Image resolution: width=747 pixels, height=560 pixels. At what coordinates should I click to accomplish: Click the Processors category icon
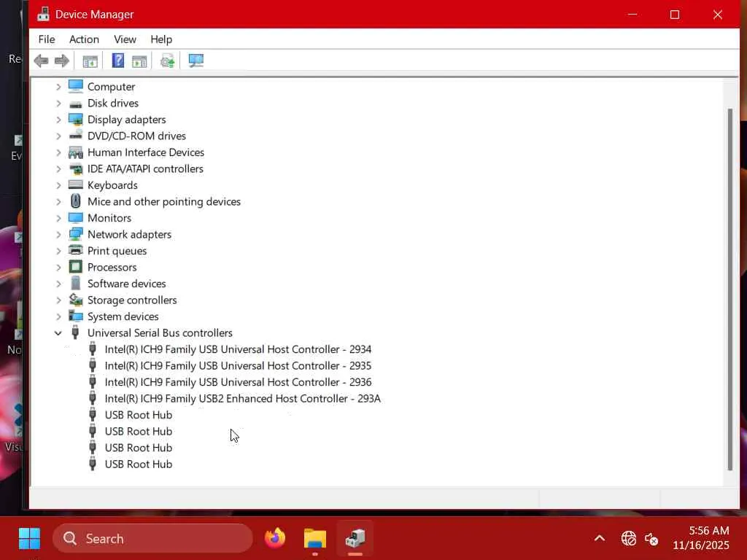tap(75, 267)
